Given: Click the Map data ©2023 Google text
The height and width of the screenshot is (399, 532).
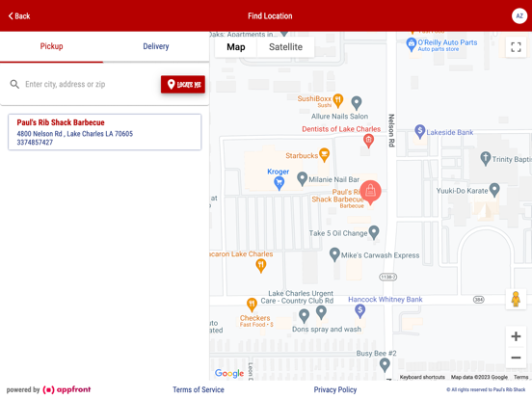Looking at the screenshot, I should point(479,377).
